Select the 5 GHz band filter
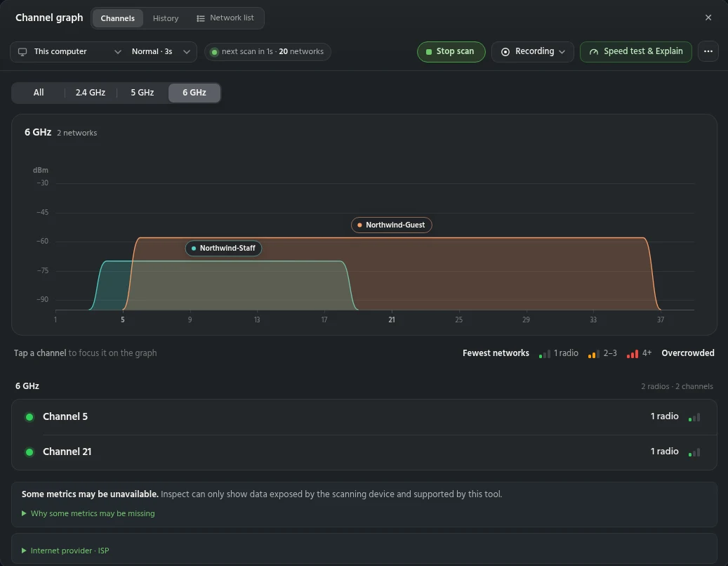 click(x=142, y=93)
